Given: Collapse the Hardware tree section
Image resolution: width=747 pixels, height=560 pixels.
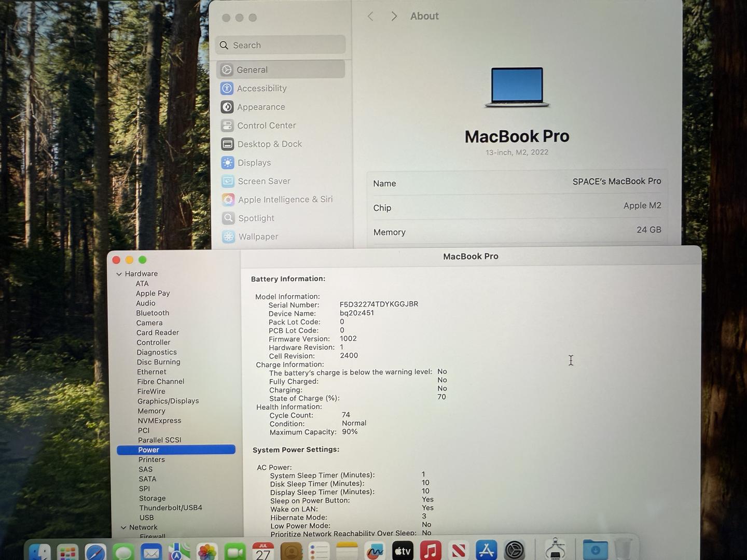Looking at the screenshot, I should 119,274.
